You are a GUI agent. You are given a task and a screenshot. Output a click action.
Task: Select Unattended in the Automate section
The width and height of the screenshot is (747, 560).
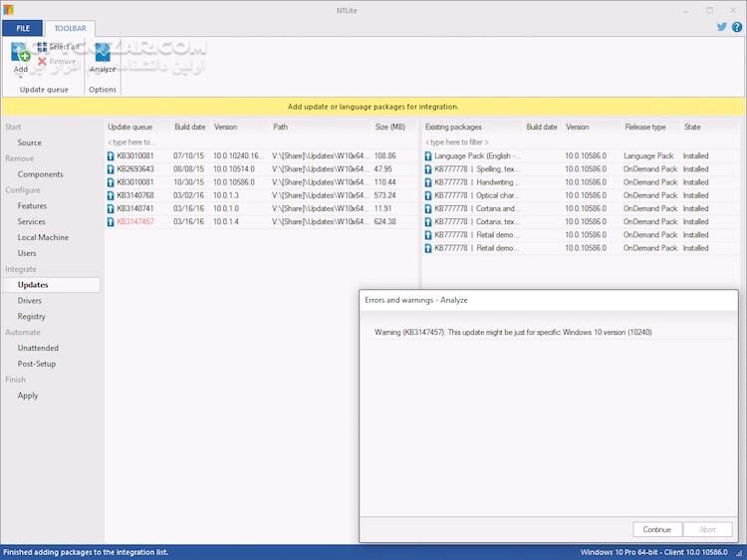(x=38, y=348)
